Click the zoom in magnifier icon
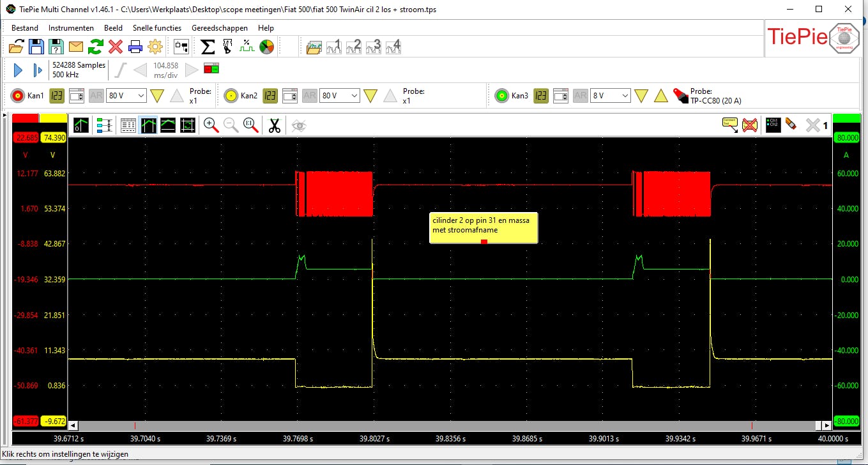Screen dimensions: 868x465 [x=211, y=126]
